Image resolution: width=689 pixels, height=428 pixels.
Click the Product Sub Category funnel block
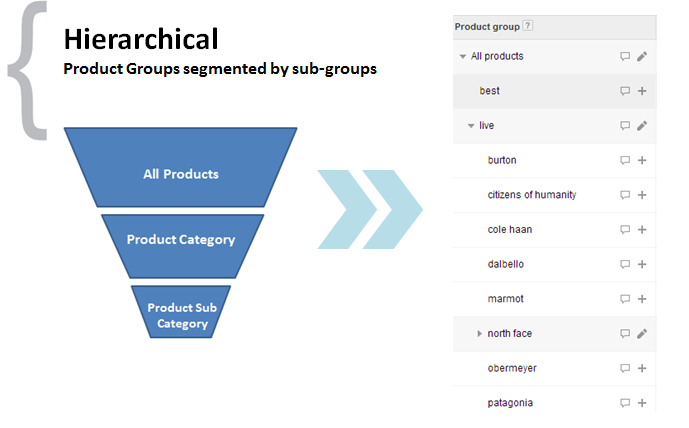tap(181, 312)
